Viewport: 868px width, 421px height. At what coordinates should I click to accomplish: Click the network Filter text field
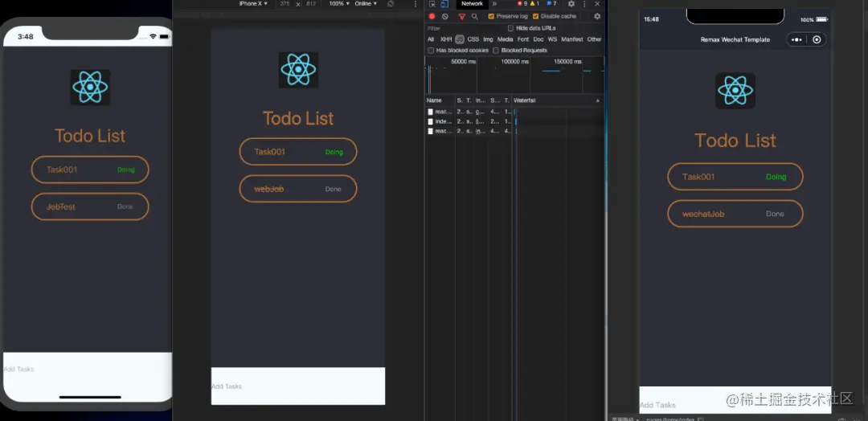tap(465, 28)
